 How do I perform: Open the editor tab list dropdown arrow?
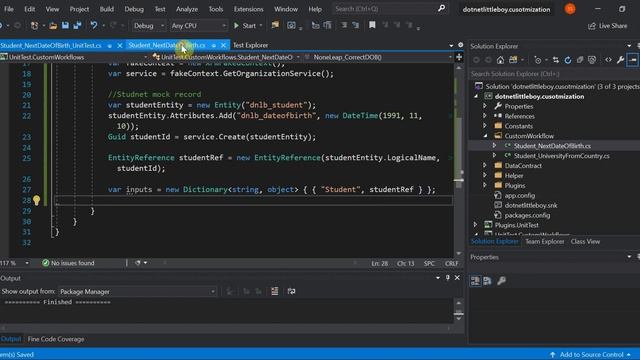451,45
